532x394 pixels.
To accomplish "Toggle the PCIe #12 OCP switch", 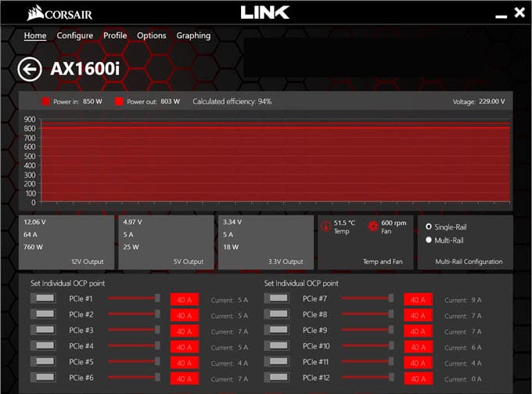I will pos(277,377).
